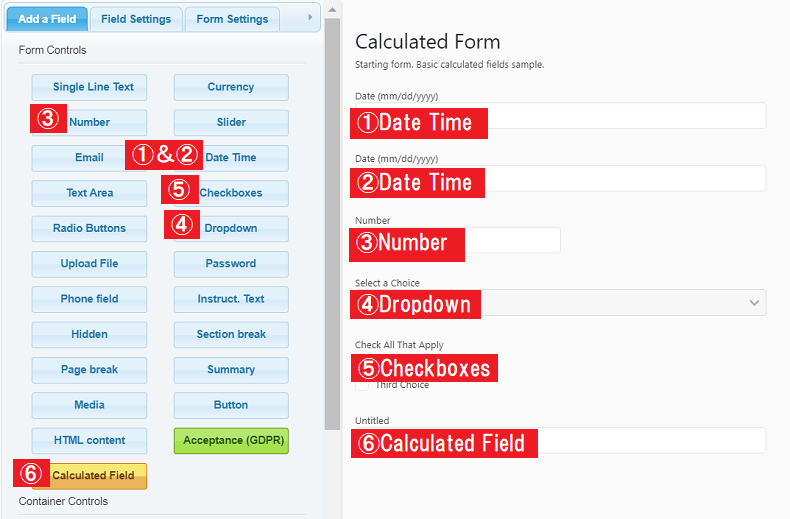Click the Form Controls heading
This screenshot has height=519, width=790.
pos(52,50)
